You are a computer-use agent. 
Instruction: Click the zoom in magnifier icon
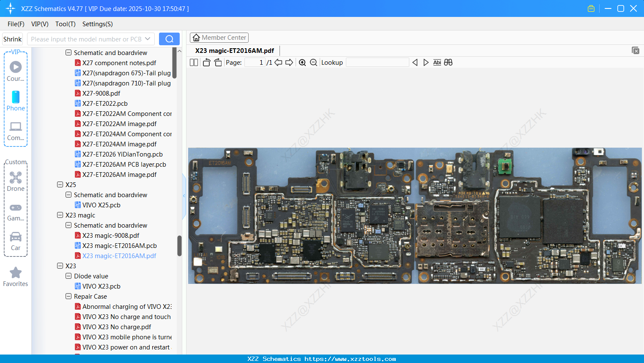tap(302, 63)
